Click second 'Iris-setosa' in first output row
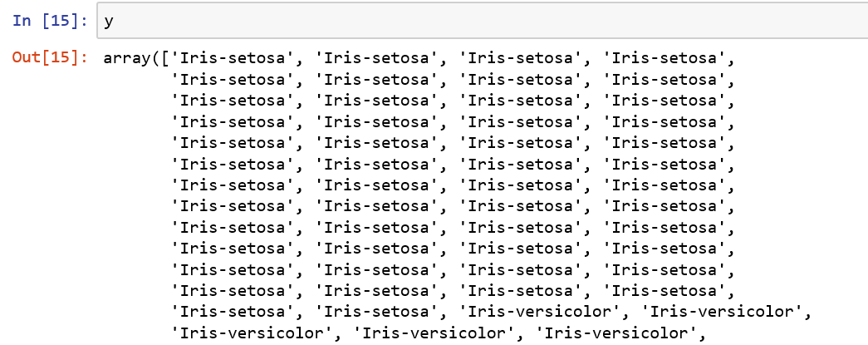 [x=376, y=59]
